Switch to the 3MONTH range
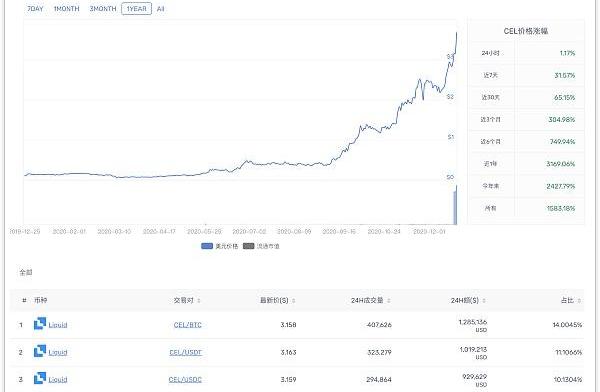 point(103,8)
